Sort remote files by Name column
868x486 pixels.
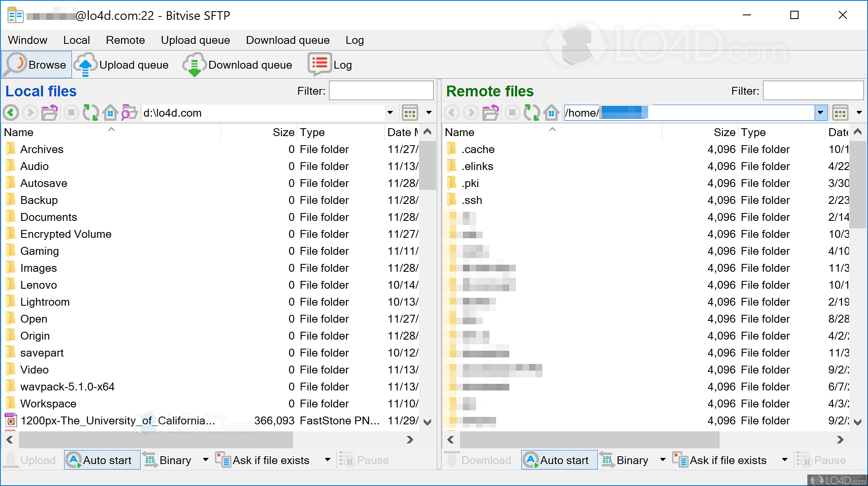click(553, 132)
